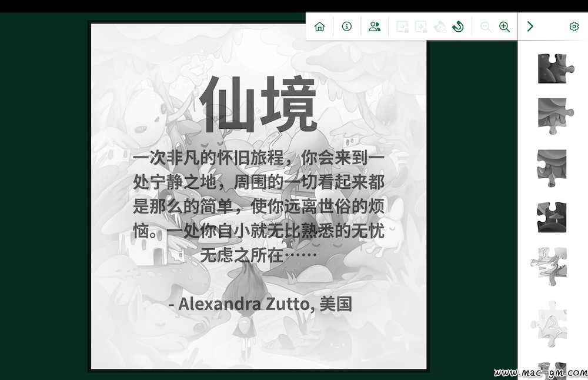Open the puzzle info panel
This screenshot has height=380, width=588.
(347, 26)
